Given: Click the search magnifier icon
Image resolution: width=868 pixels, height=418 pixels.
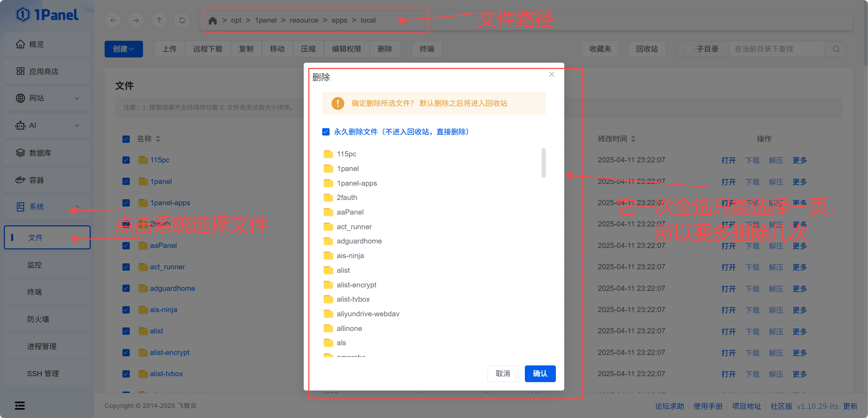Looking at the screenshot, I should pos(836,49).
